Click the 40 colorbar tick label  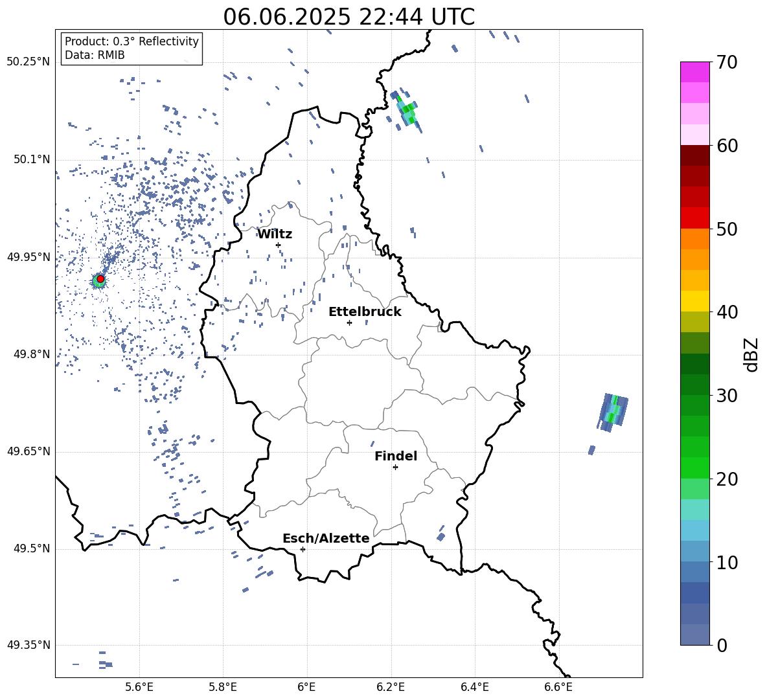(x=727, y=312)
